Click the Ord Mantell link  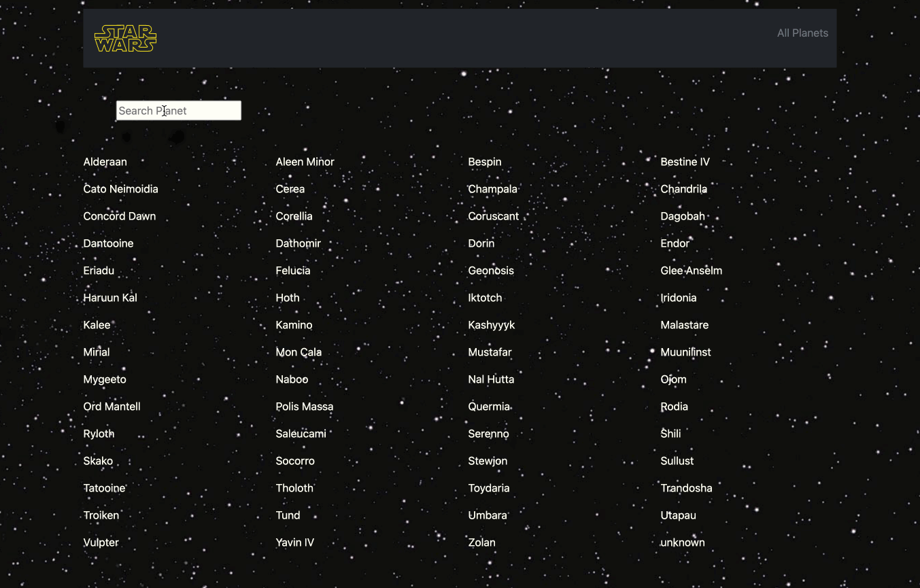112,407
